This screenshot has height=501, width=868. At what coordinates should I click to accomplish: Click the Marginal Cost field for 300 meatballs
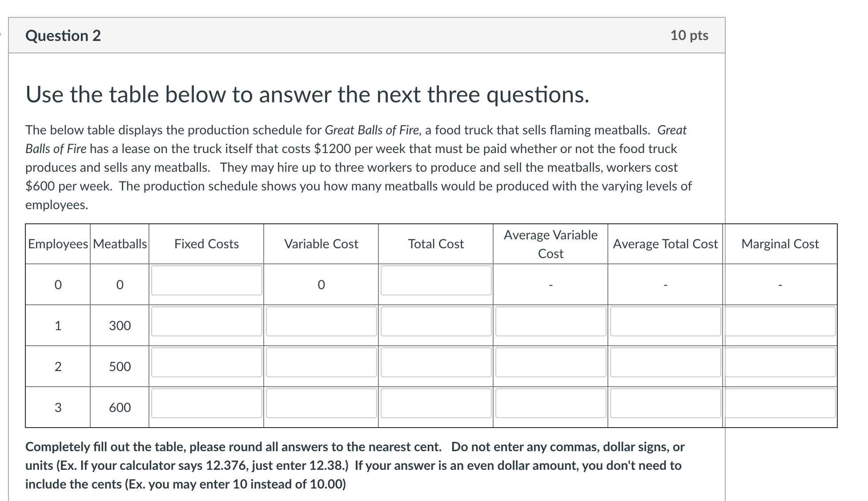point(781,321)
